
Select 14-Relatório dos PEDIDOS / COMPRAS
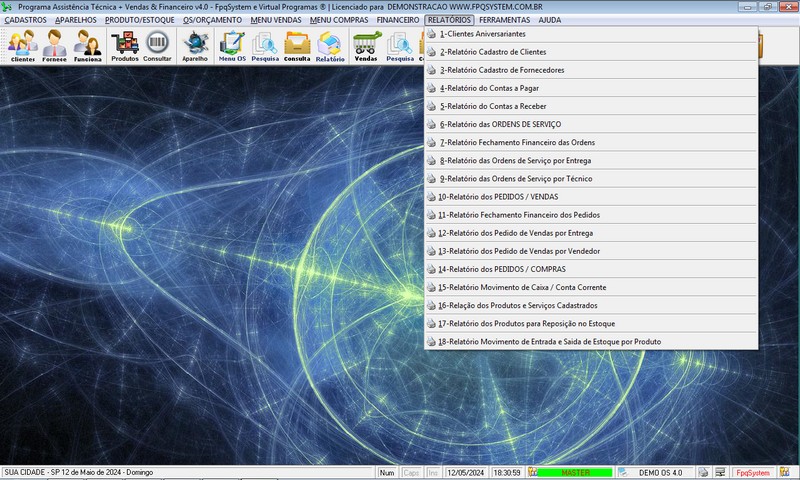click(x=591, y=269)
